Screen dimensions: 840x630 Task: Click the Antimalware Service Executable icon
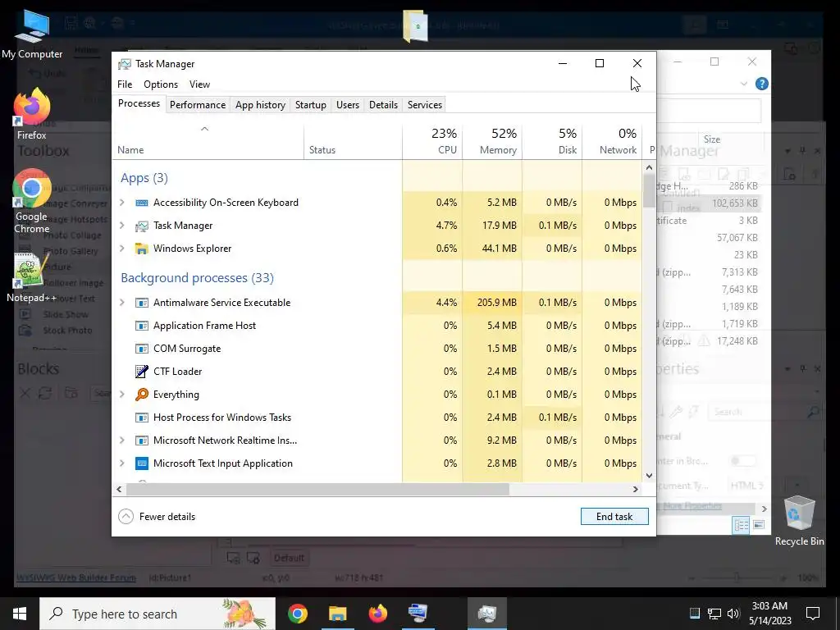(141, 303)
